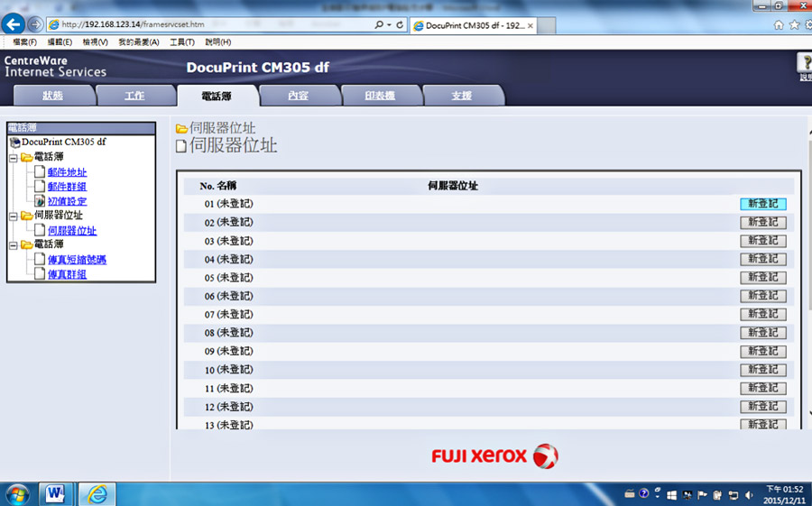
Task: Click the blank new-tab button
Action: click(x=547, y=25)
